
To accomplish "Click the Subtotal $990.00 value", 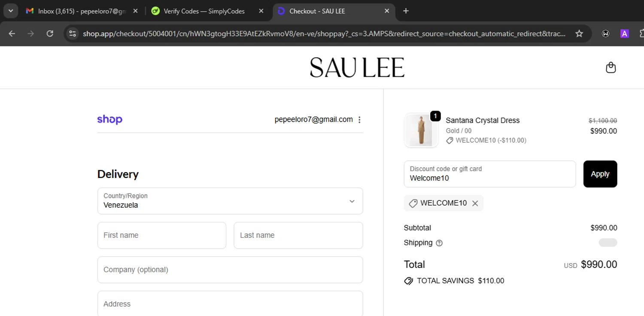I will click(604, 228).
